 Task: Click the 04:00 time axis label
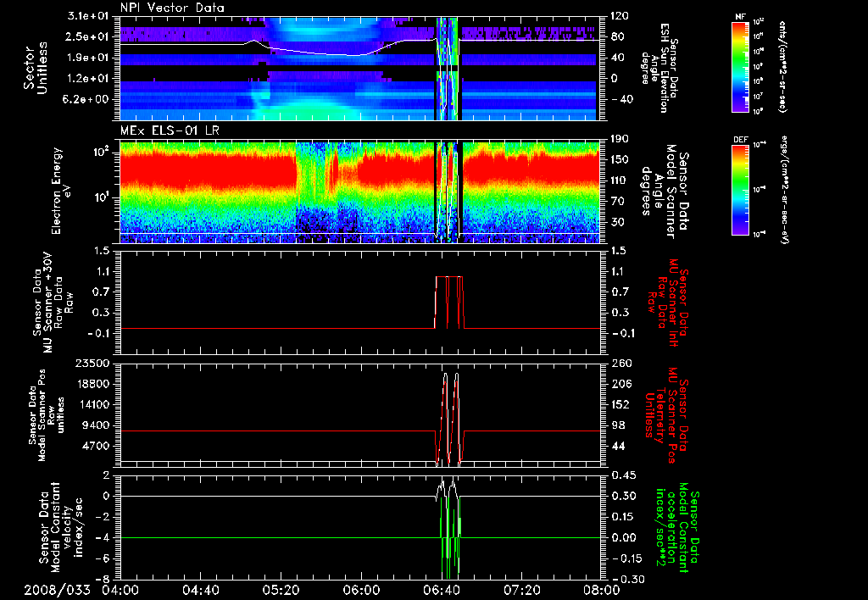[120, 590]
